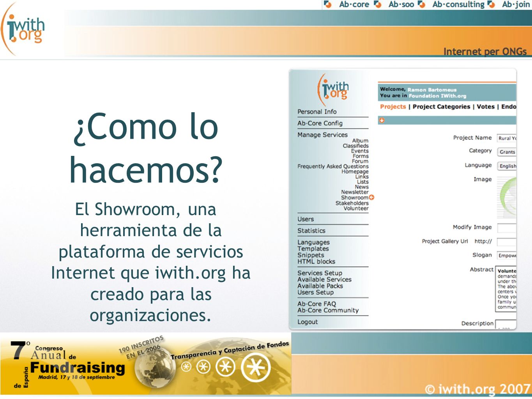Open the Ab·join header tab
The height and width of the screenshot is (399, 532).
(516, 4)
